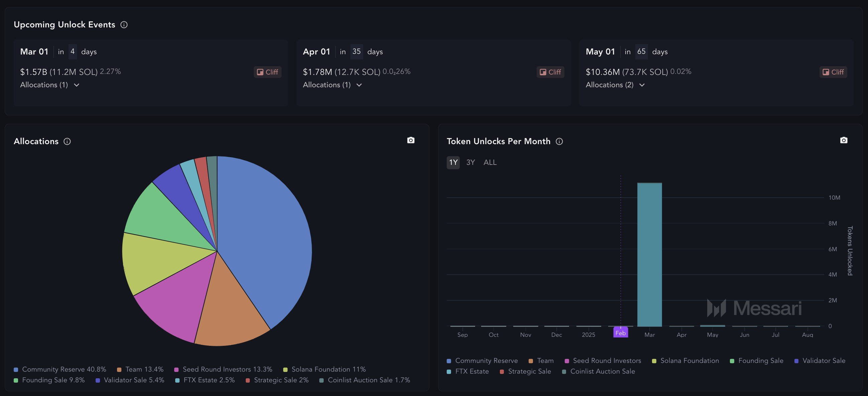Click camera icon in Token Unlocks panel
The height and width of the screenshot is (396, 868).
[843, 140]
